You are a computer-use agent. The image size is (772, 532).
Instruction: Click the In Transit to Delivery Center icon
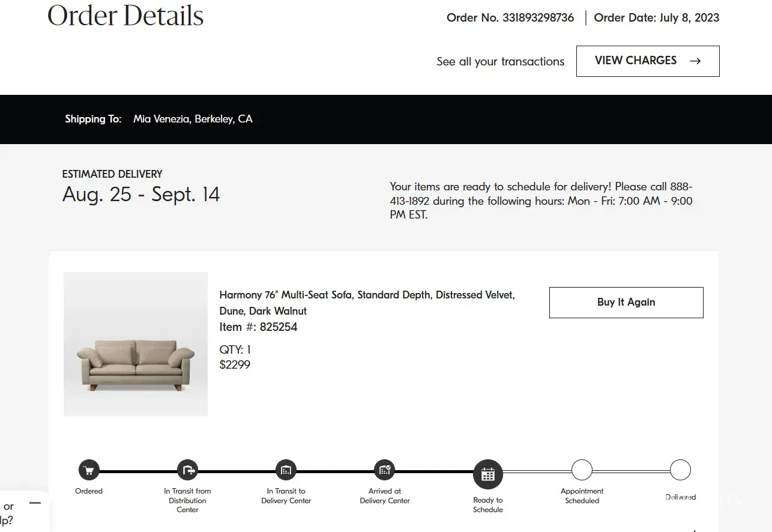point(286,470)
